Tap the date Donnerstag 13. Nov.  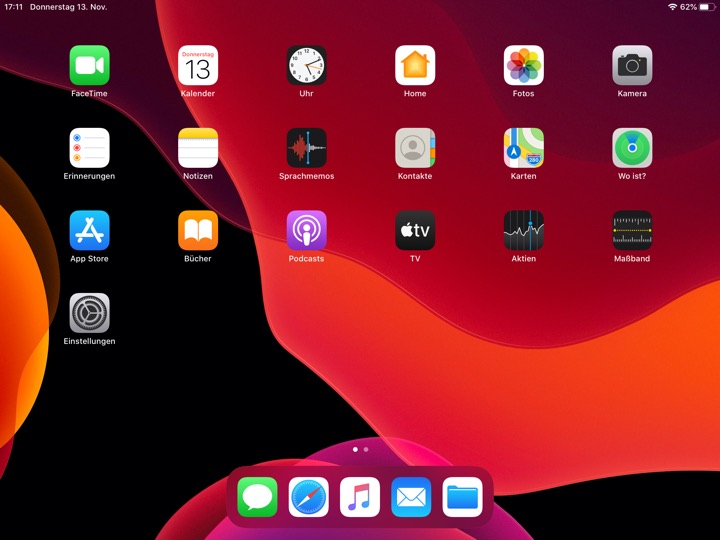pos(68,7)
